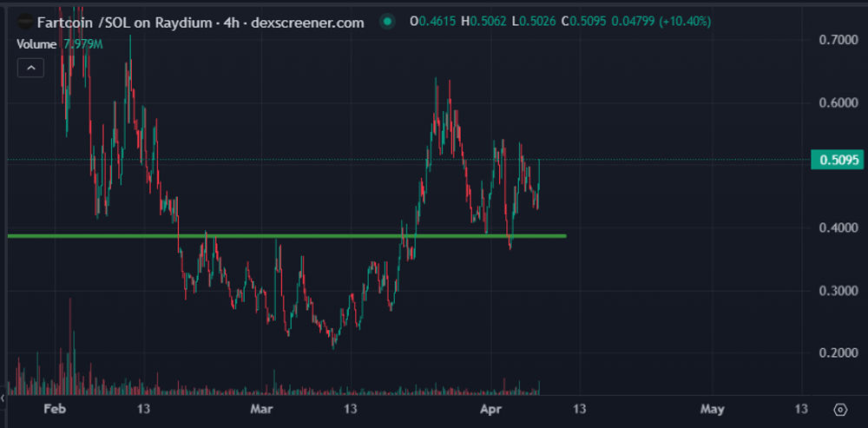Viewport: 868px width, 428px height.
Task: Click the Volume value 7.979M
Action: coord(83,44)
